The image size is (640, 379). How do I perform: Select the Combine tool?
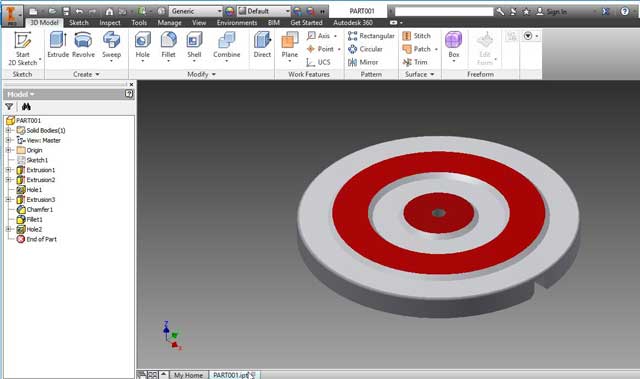(x=227, y=46)
